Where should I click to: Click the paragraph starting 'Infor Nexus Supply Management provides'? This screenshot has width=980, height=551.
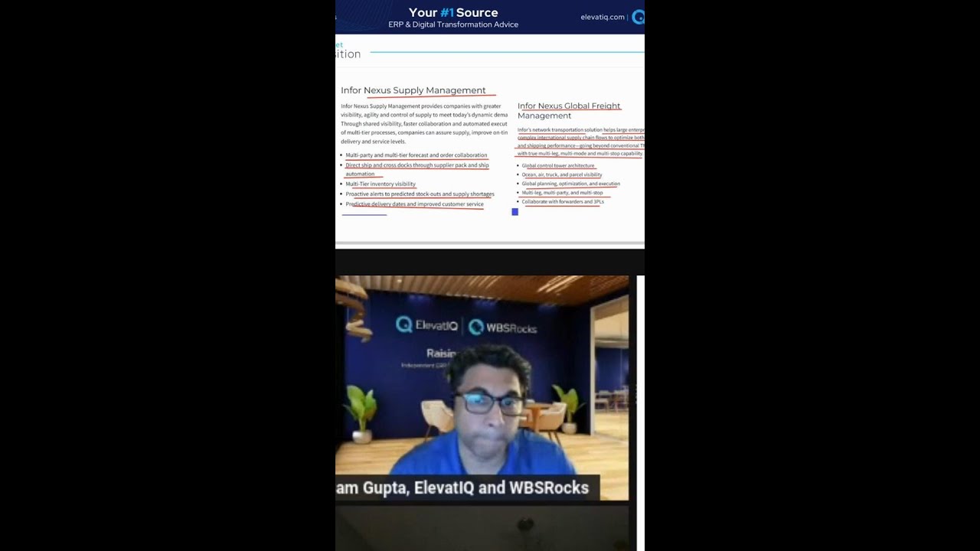(x=424, y=124)
